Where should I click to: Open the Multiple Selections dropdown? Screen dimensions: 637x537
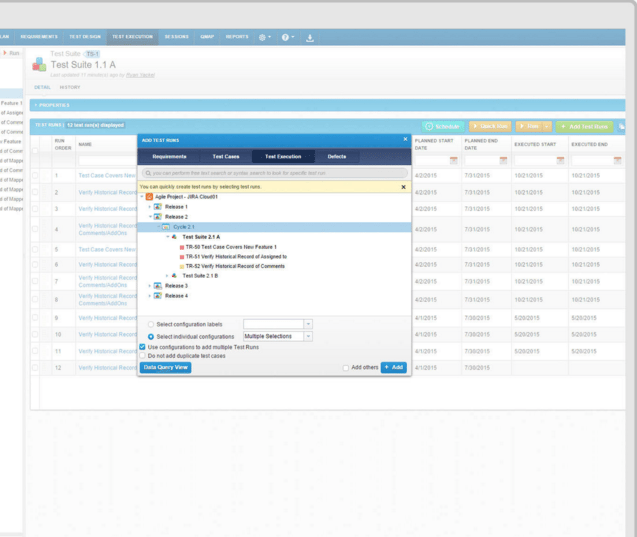(x=308, y=336)
